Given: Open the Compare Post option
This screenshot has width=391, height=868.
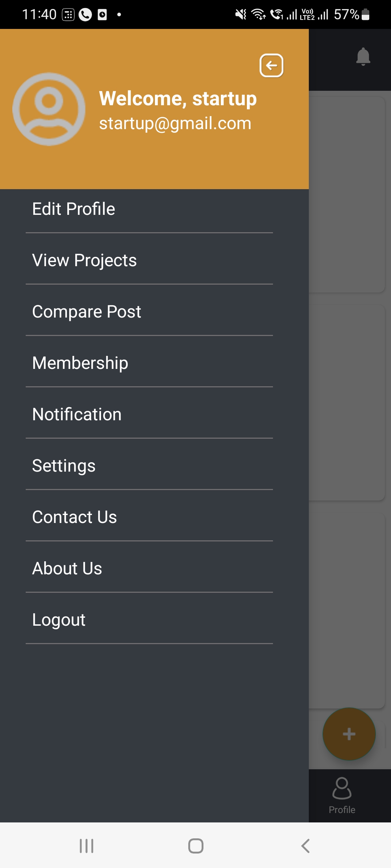Looking at the screenshot, I should (87, 312).
